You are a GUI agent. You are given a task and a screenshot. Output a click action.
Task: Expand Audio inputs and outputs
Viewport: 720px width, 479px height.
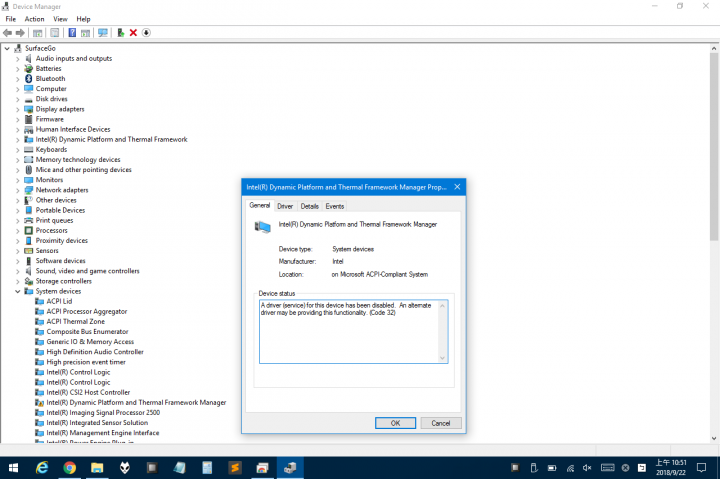[x=17, y=59]
